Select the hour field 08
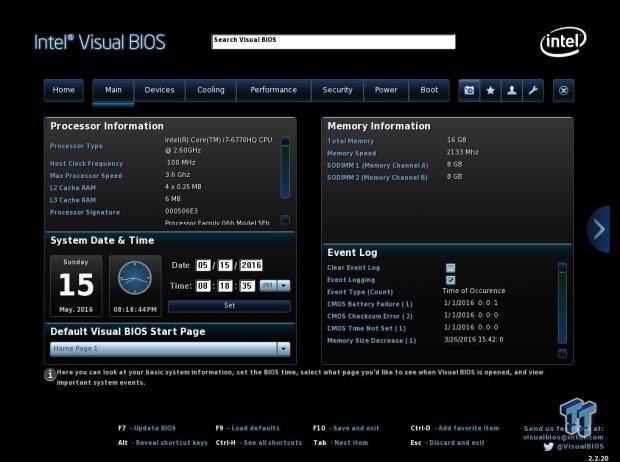The image size is (620, 462). tap(203, 286)
